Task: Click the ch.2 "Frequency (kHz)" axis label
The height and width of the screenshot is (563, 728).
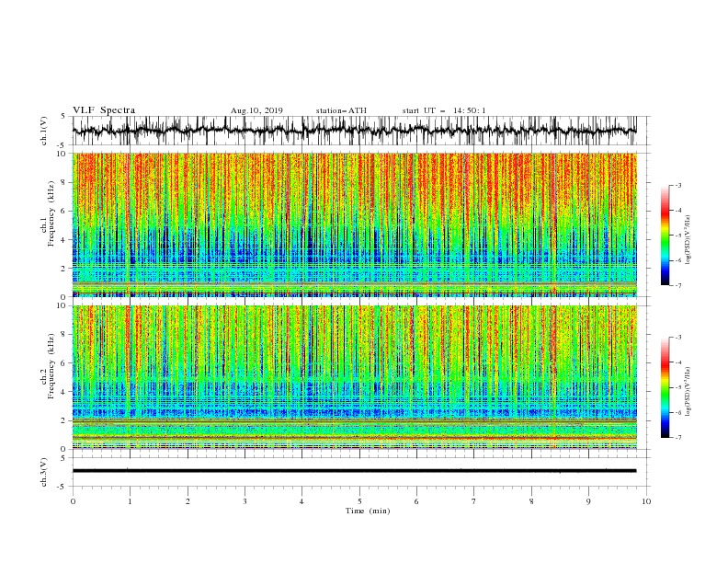Action: (x=51, y=365)
